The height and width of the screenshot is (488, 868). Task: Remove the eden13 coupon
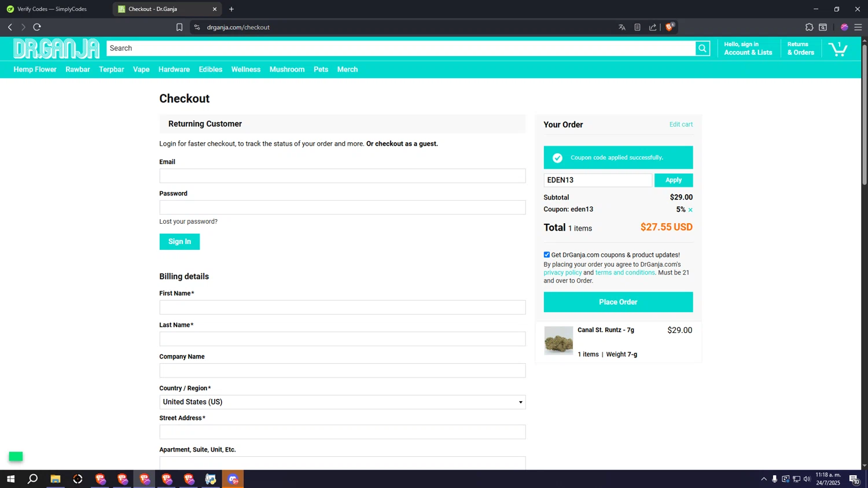[x=690, y=210]
